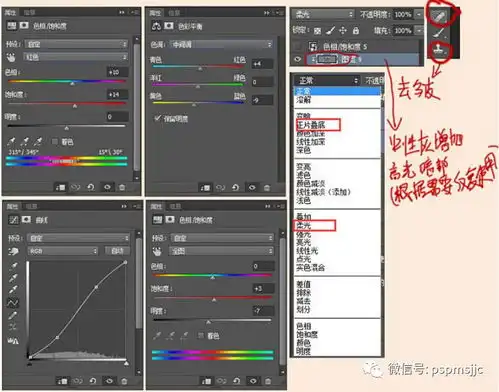The width and height of the screenshot is (499, 392).
Task: Select gray point eyedropper in Curves panel
Action: (x=14, y=277)
